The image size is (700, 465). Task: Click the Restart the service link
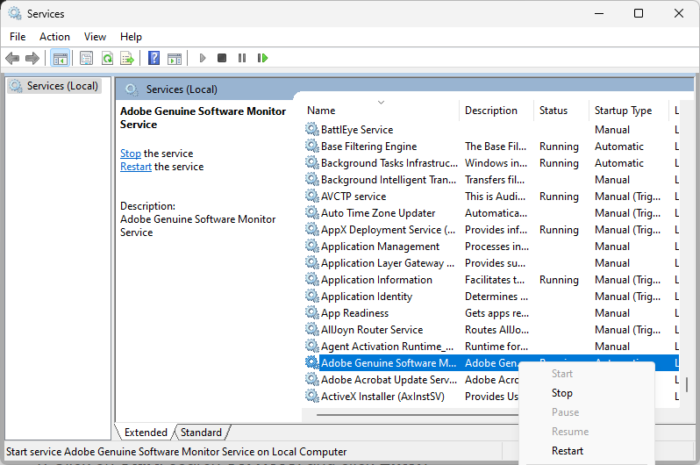click(x=136, y=167)
